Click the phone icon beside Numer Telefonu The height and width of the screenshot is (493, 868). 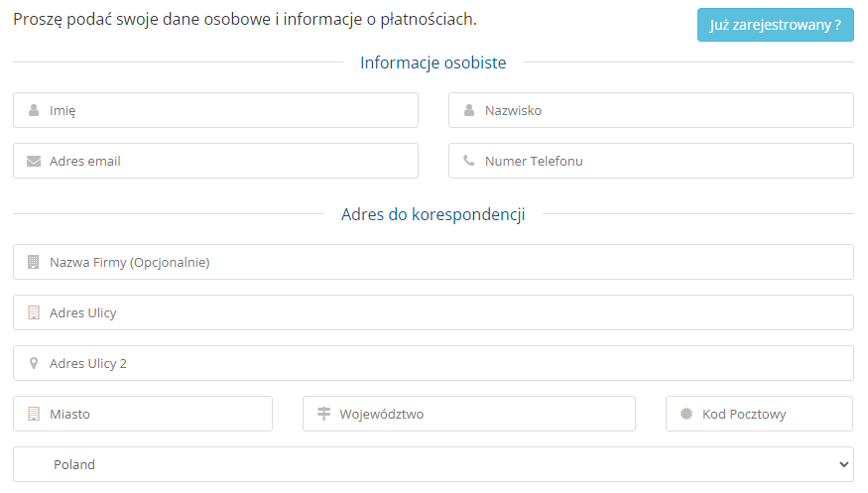click(469, 161)
